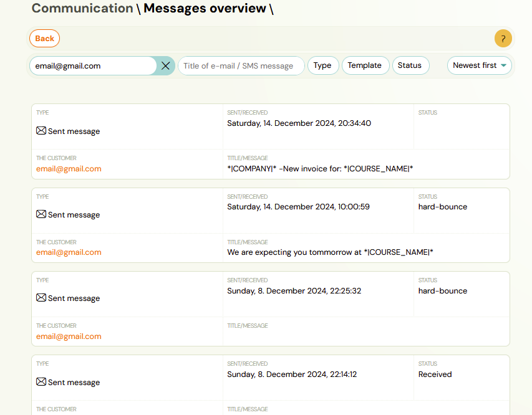Clear the email search using the X icon
Viewport: 532px width, 415px height.
click(165, 65)
